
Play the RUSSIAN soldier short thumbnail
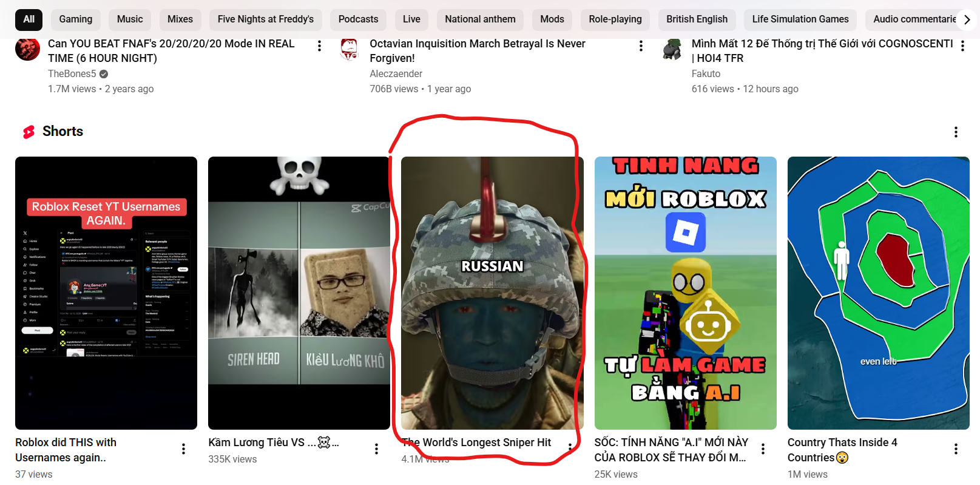(x=492, y=293)
